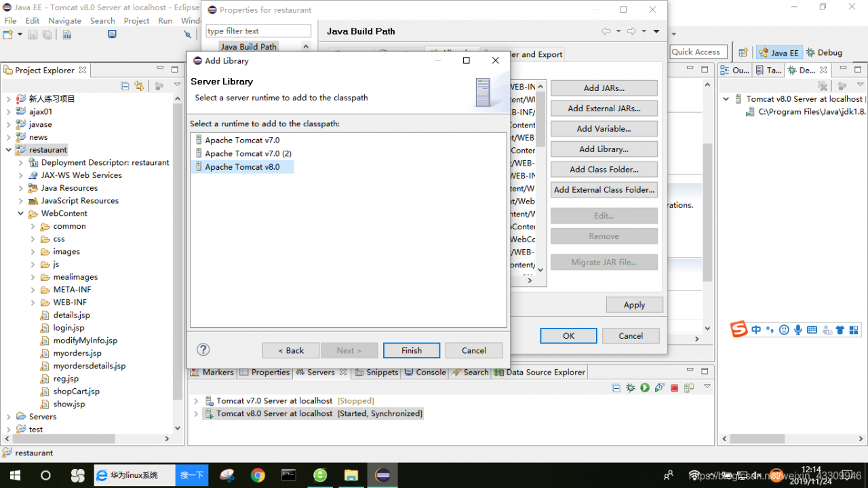The height and width of the screenshot is (488, 868).
Task: Switch to the Java EE perspective
Action: pos(778,52)
